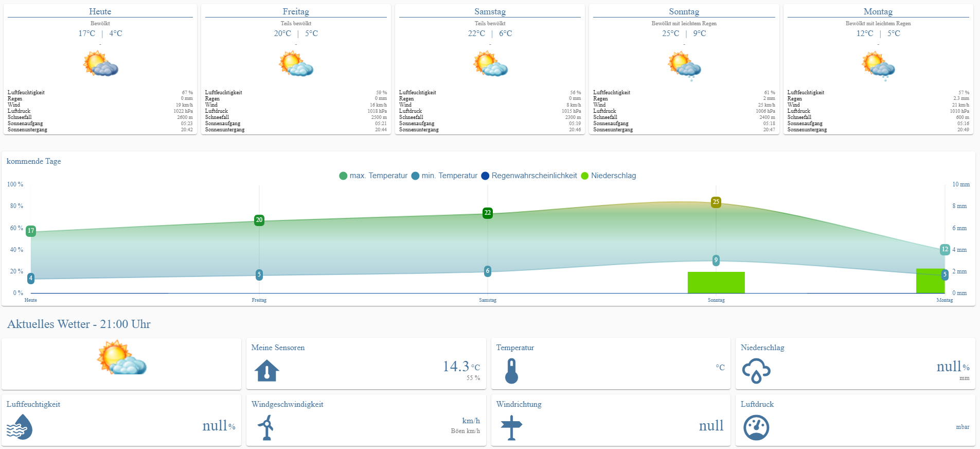This screenshot has height=449, width=980.
Task: Click the Regenwahrscheinlichkeit dark blue legend dot
Action: 485,176
